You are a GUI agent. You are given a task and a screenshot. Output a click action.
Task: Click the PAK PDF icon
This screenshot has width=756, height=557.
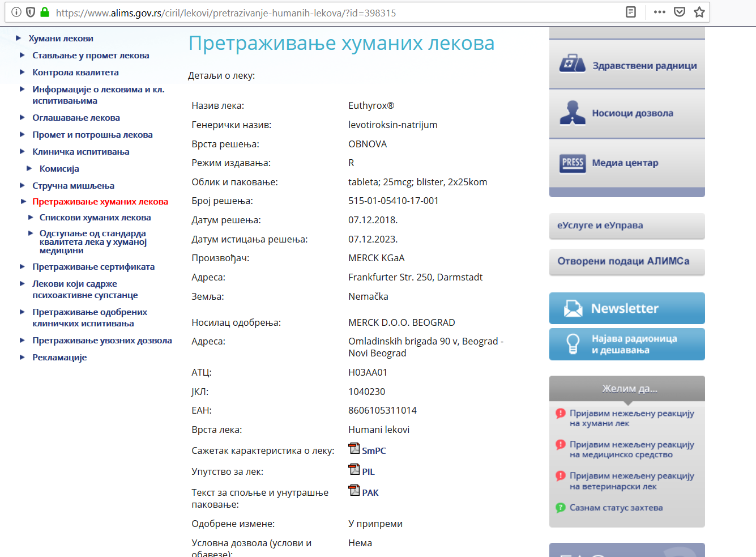click(354, 490)
